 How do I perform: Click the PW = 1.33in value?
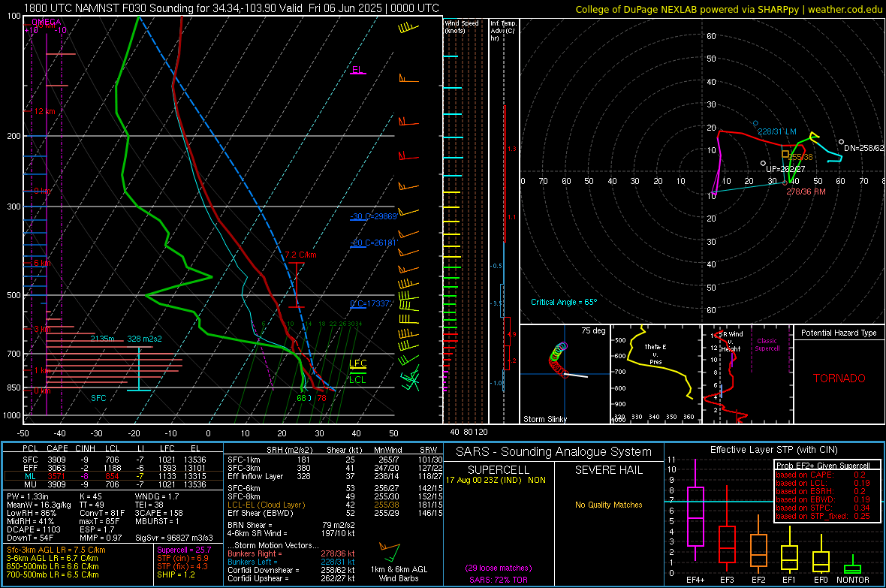(x=27, y=496)
